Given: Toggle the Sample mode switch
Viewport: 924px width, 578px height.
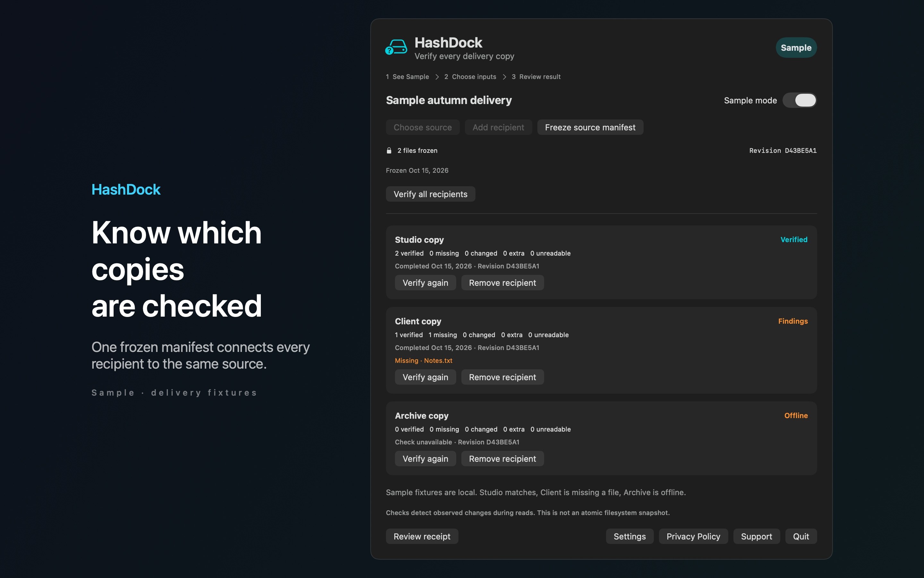Looking at the screenshot, I should click(x=800, y=101).
